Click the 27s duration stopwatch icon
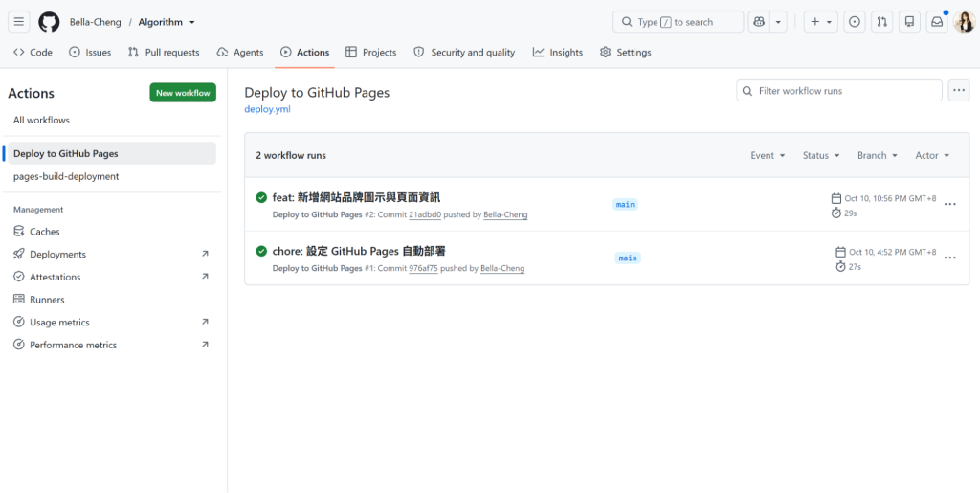The height and width of the screenshot is (493, 980). [x=840, y=267]
